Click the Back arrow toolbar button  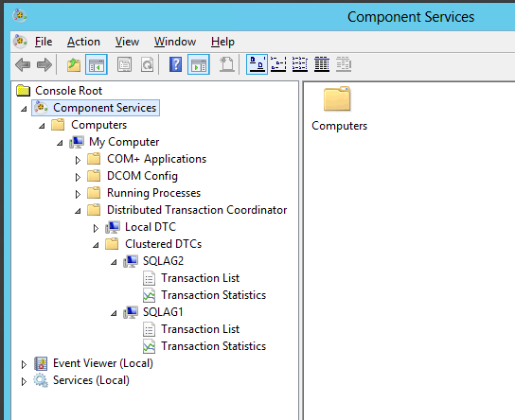pos(23,64)
